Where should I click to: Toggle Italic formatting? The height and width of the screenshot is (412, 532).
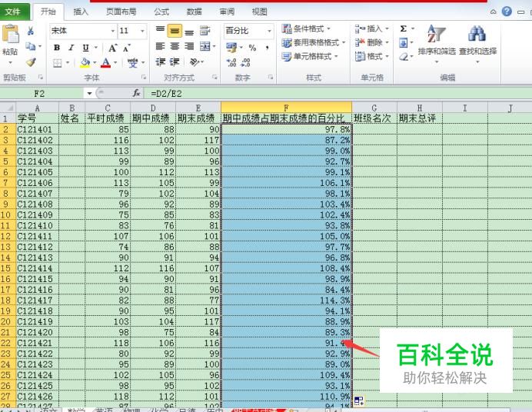click(71, 48)
